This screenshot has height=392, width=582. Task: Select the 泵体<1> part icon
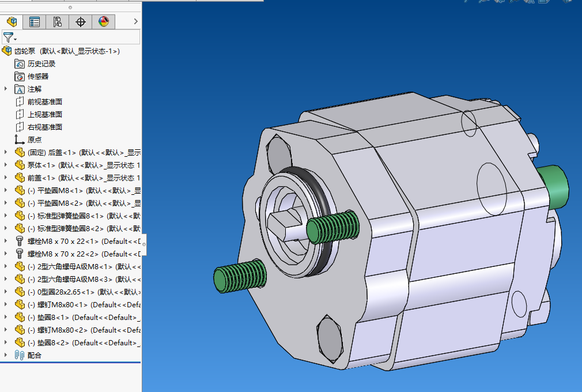point(20,165)
